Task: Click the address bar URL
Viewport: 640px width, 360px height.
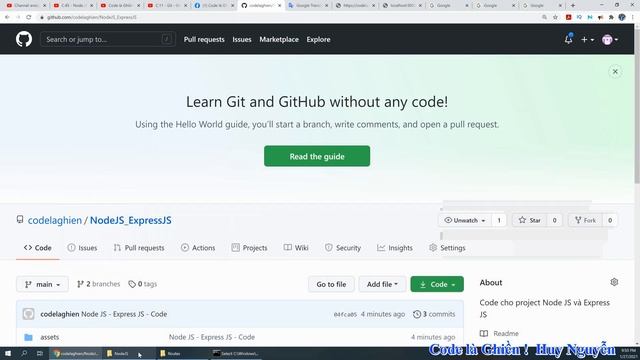Action: [x=92, y=17]
